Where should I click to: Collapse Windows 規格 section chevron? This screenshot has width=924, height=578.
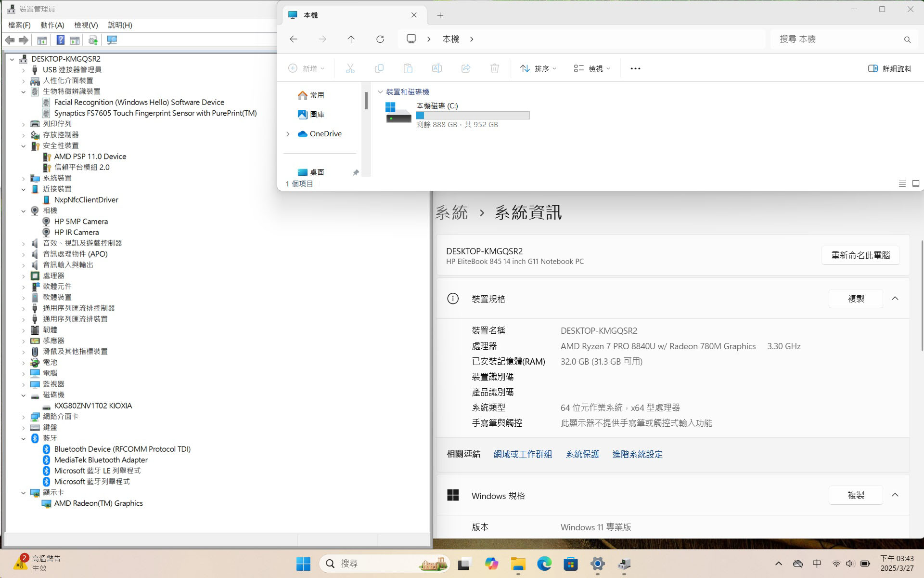click(x=895, y=495)
